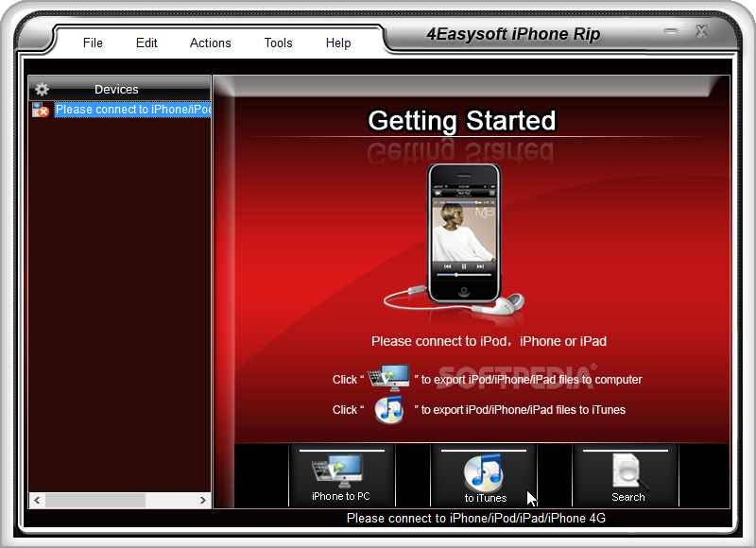Viewport: 756px width, 548px height.
Task: Select the 'Please connect to iPhone/iPod' device row
Action: click(132, 110)
